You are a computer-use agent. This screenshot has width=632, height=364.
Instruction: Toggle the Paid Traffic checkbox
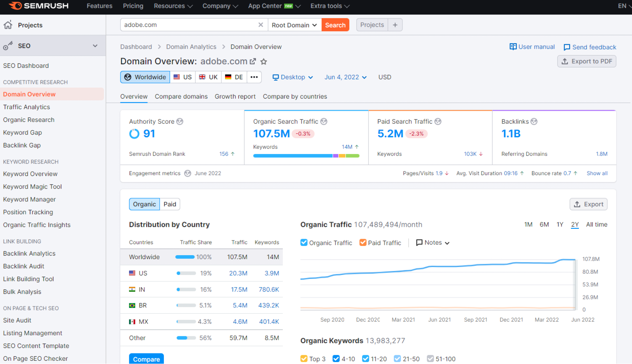tap(363, 242)
